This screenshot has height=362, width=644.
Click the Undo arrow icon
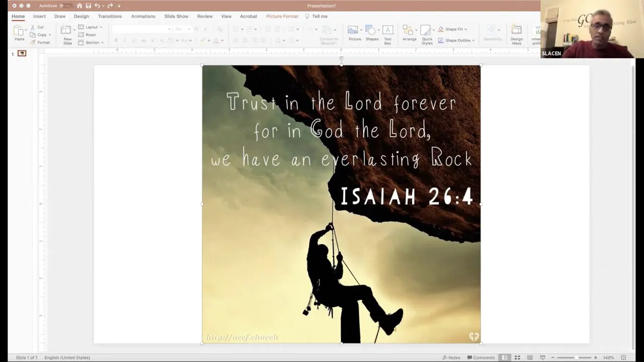97,6
